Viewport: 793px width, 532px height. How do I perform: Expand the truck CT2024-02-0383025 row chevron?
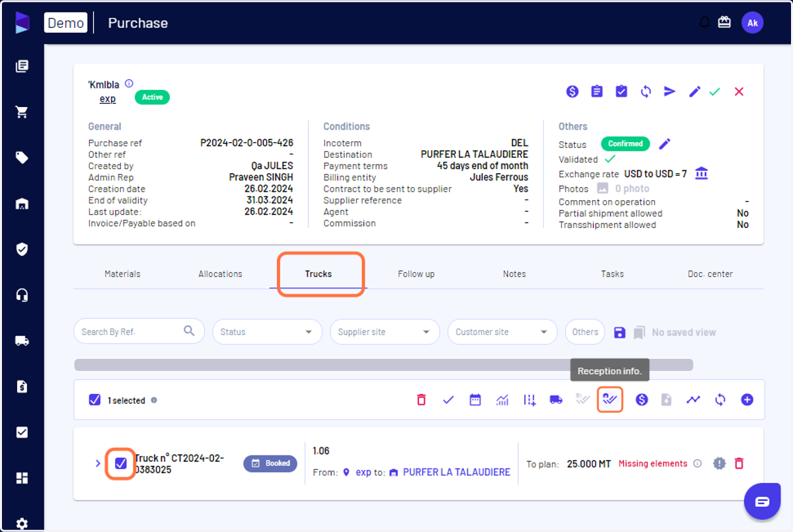coord(98,463)
